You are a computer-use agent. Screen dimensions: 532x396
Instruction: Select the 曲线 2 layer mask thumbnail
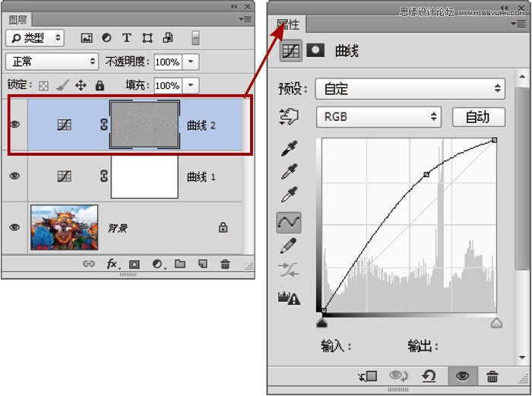coord(144,125)
